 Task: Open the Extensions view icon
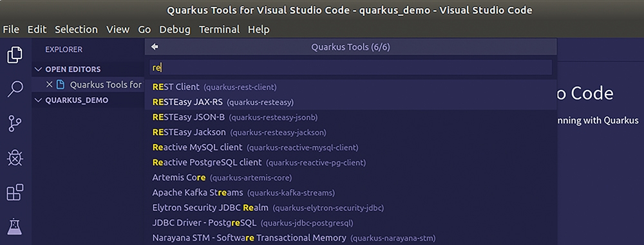coord(15,192)
